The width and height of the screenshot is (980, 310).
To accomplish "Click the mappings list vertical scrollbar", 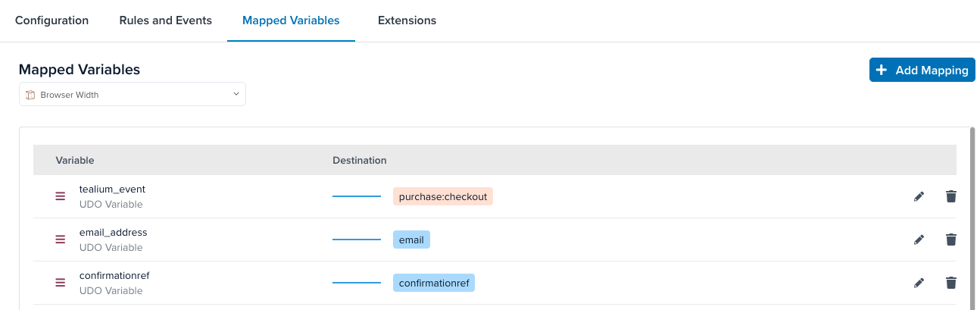I will [972, 220].
